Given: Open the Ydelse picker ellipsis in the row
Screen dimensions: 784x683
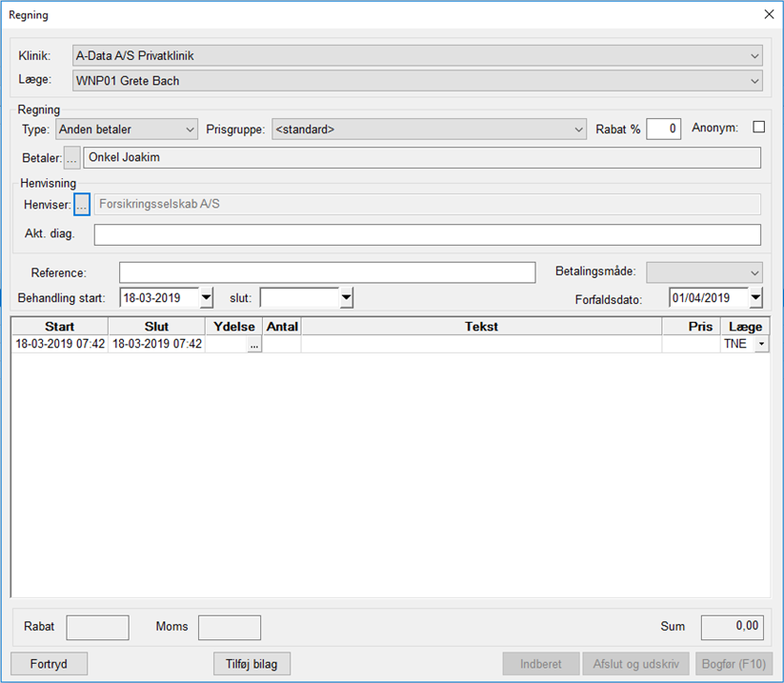Looking at the screenshot, I should pos(254,344).
